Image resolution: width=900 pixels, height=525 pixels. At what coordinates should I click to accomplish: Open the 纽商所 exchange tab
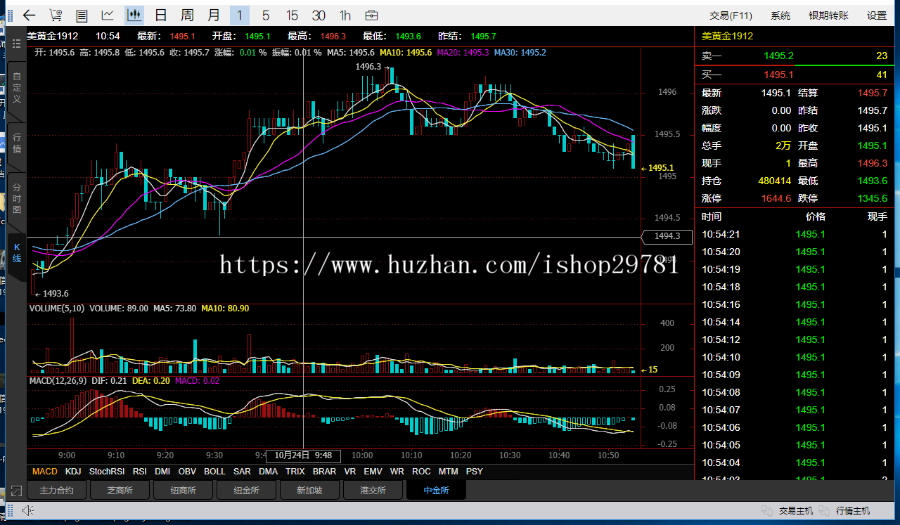(x=183, y=491)
